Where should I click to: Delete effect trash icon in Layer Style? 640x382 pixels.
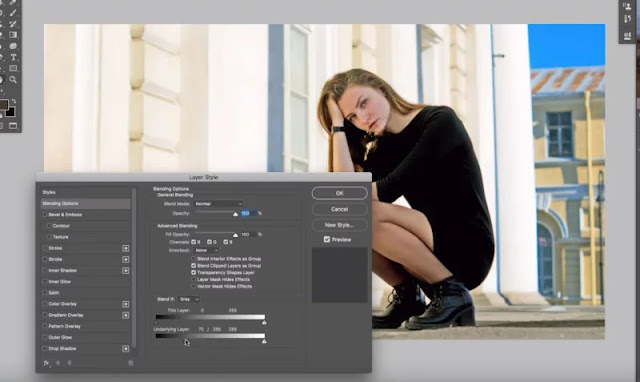coord(131,363)
